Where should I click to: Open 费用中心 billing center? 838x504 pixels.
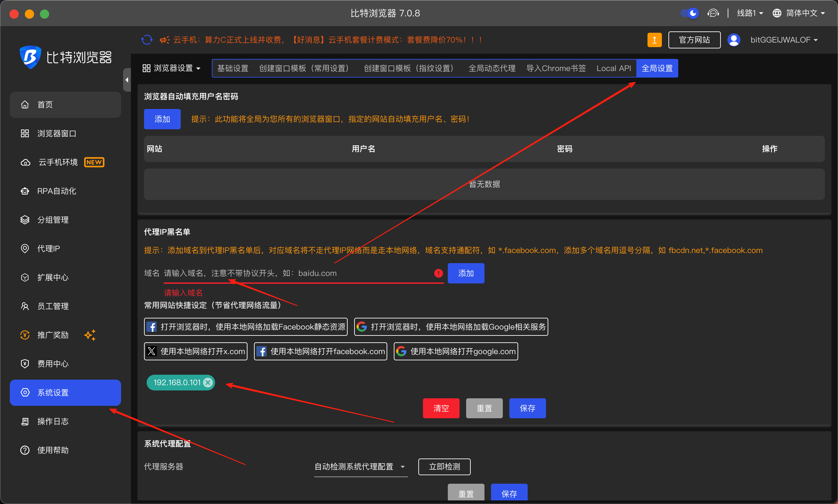coord(52,363)
